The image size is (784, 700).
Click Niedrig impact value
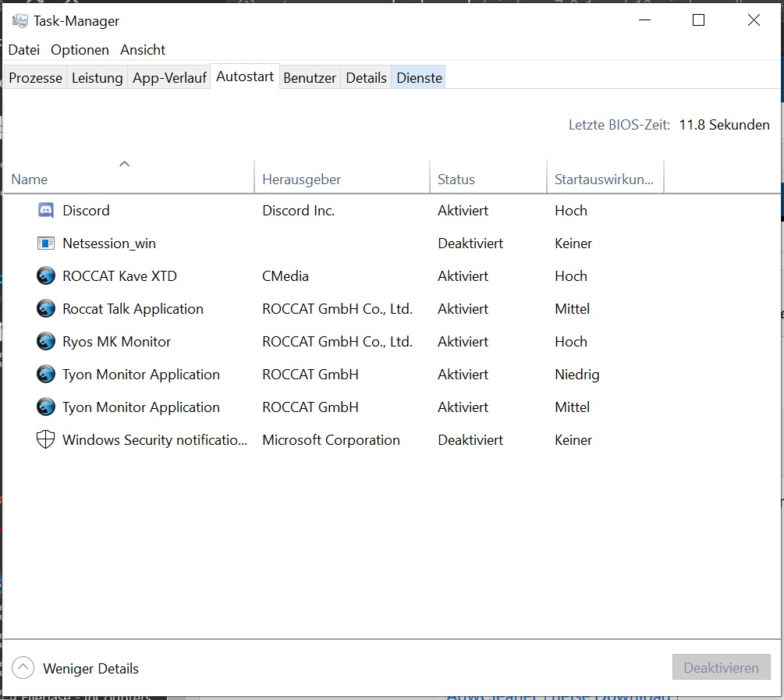click(577, 375)
